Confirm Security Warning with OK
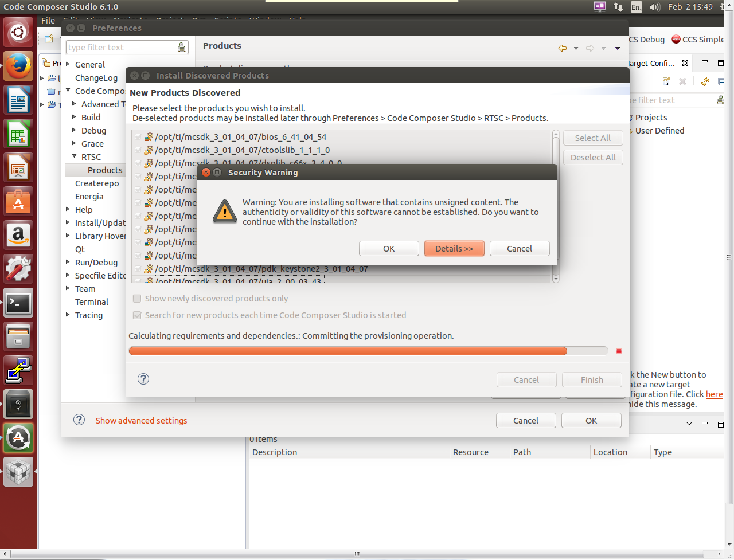Viewport: 734px width, 560px height. pos(389,248)
